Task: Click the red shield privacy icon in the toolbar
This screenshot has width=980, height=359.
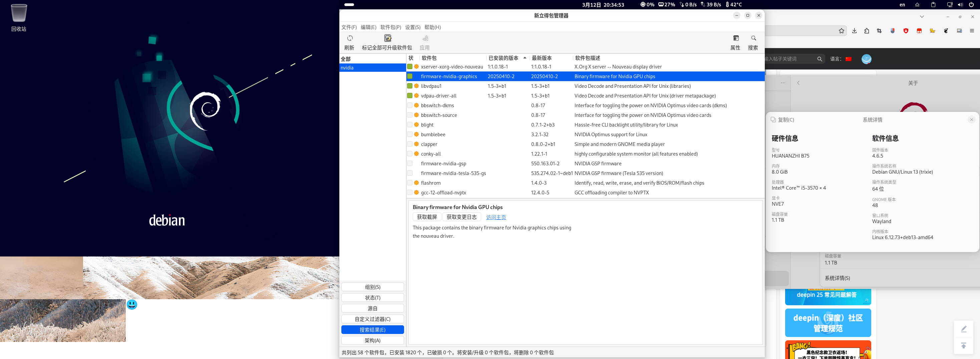Action: 906,30
